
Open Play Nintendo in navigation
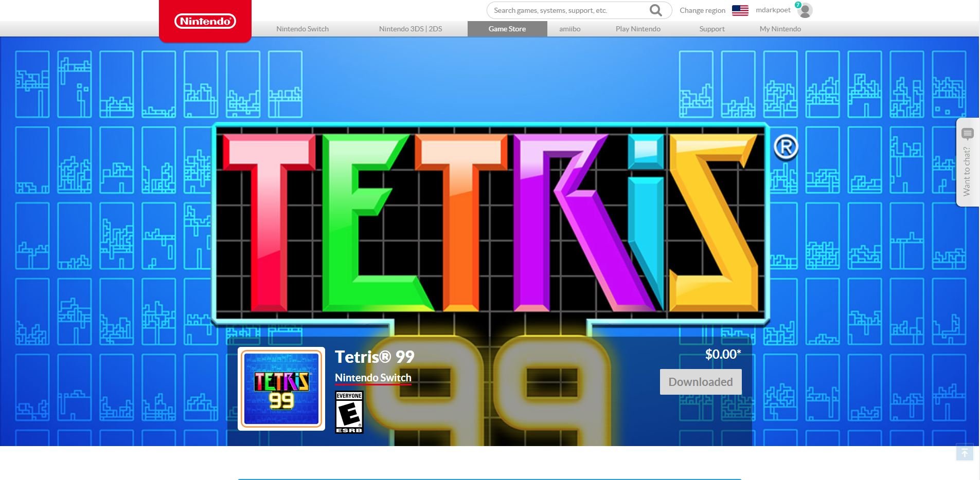click(638, 29)
